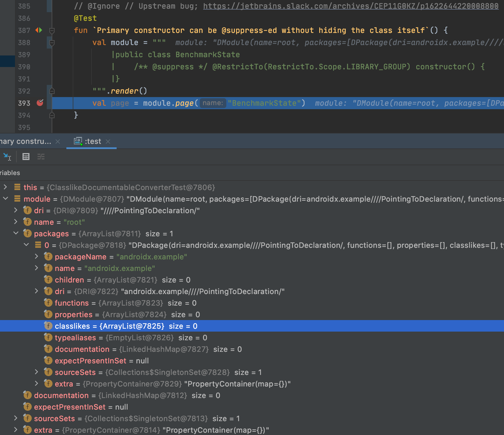
Task: Click the blue arrow evaluate icon in debug toolbar
Action: 6,157
